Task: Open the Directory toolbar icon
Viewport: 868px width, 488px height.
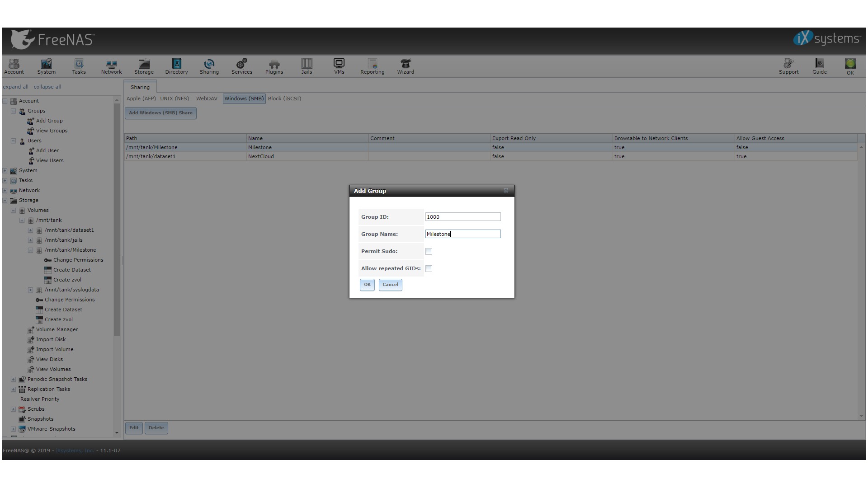Action: (x=177, y=66)
